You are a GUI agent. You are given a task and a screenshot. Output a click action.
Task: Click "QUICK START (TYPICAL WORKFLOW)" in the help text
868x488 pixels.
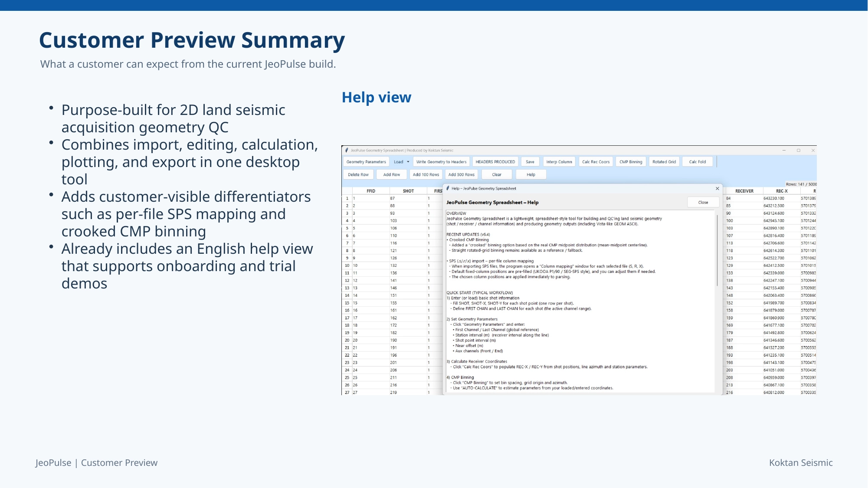click(x=480, y=293)
